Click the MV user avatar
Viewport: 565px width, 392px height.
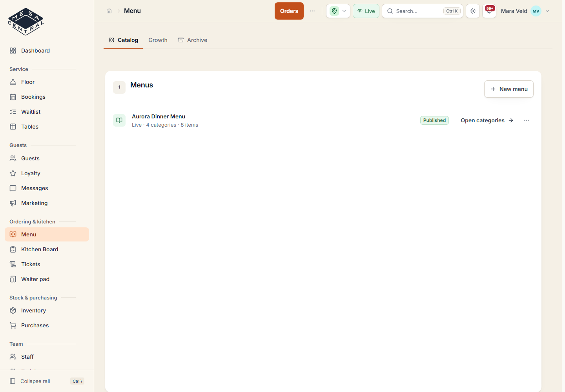536,11
